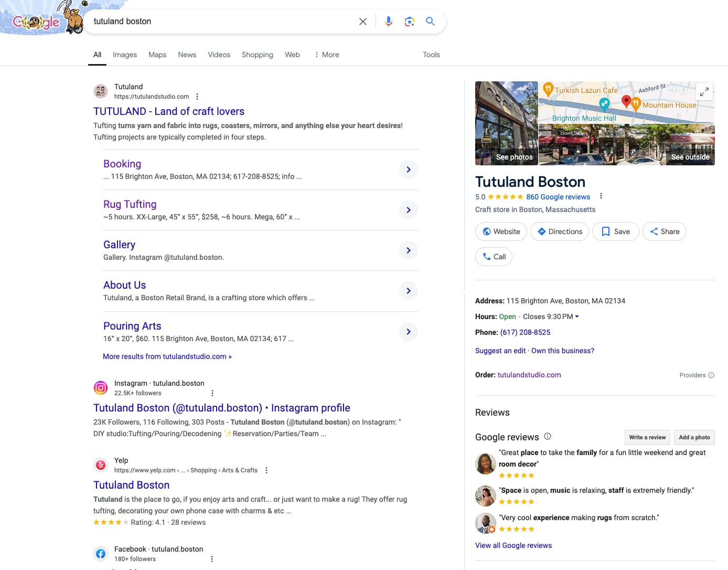Image resolution: width=728 pixels, height=570 pixels.
Task: Open View all Google reviews
Action: 513,545
